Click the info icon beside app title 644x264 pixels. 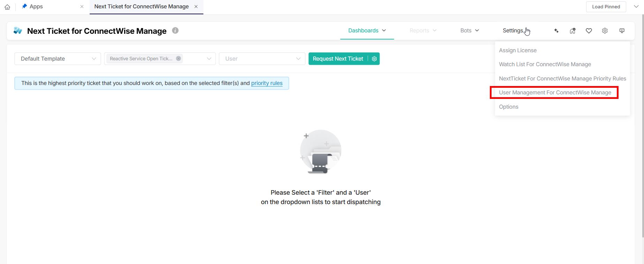click(x=175, y=31)
